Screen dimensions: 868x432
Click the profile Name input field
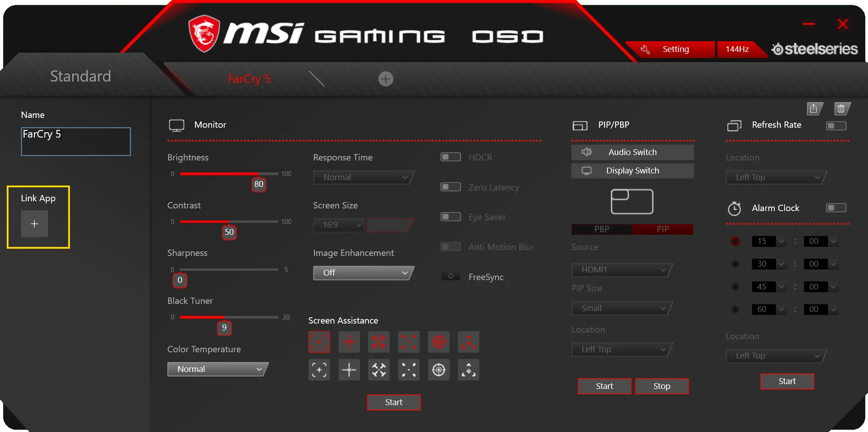76,142
